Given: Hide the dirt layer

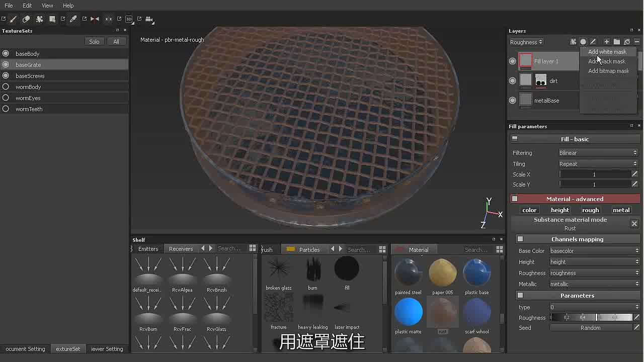Looking at the screenshot, I should 512,80.
